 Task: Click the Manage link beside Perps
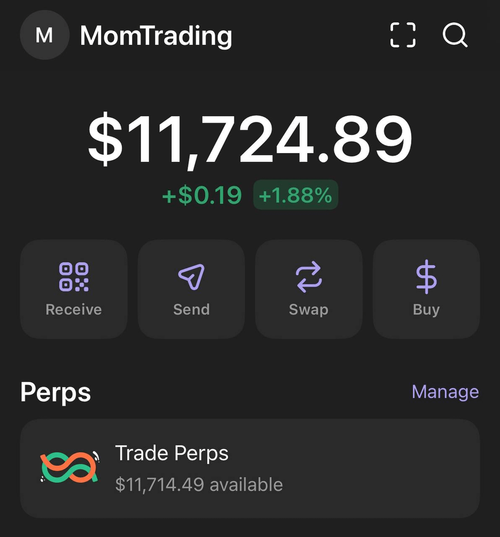(445, 391)
